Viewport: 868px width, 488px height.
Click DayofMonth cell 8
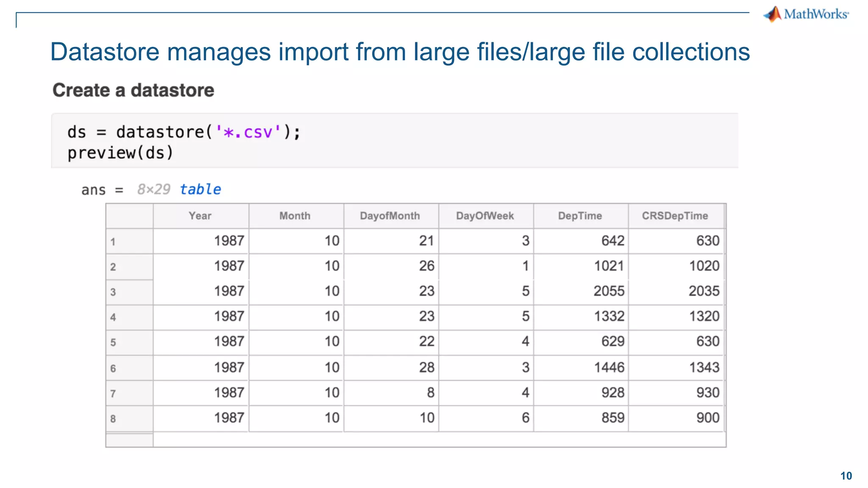point(391,393)
